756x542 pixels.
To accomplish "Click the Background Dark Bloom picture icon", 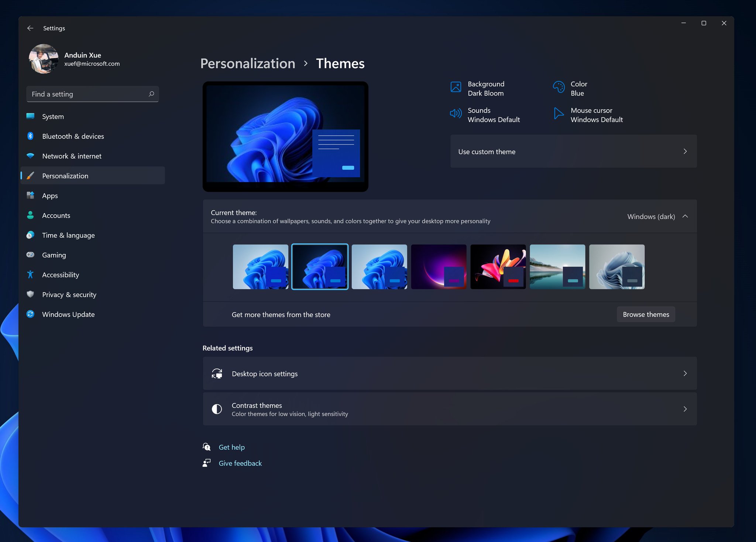I will [456, 87].
